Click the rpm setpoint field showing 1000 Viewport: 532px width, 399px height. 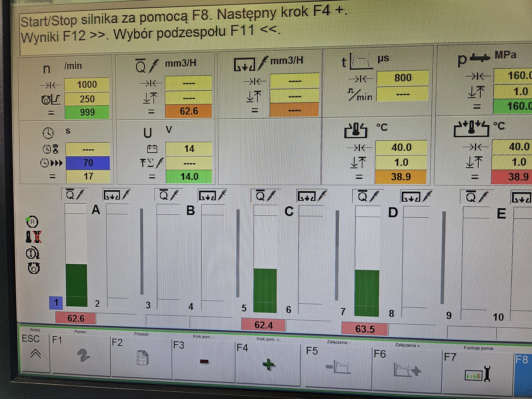pos(87,85)
